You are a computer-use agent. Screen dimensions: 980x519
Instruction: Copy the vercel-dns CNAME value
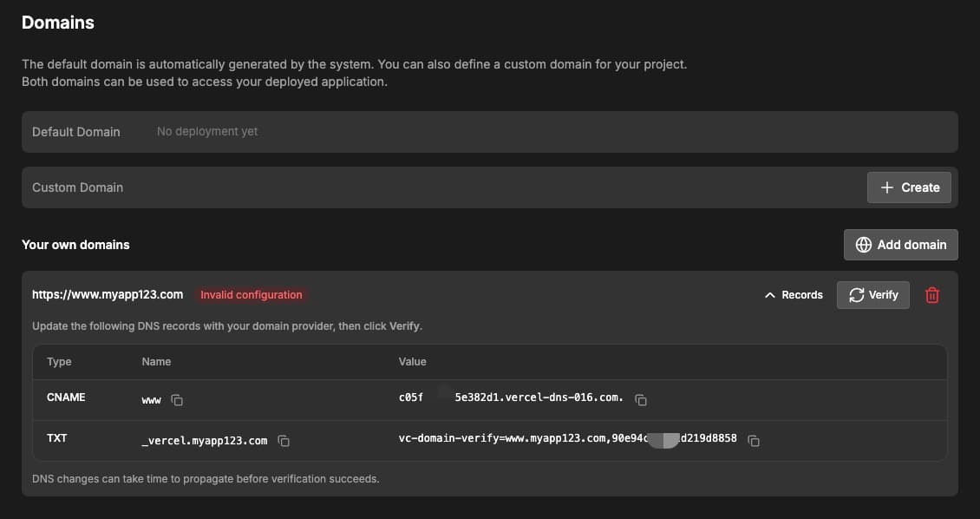(641, 400)
